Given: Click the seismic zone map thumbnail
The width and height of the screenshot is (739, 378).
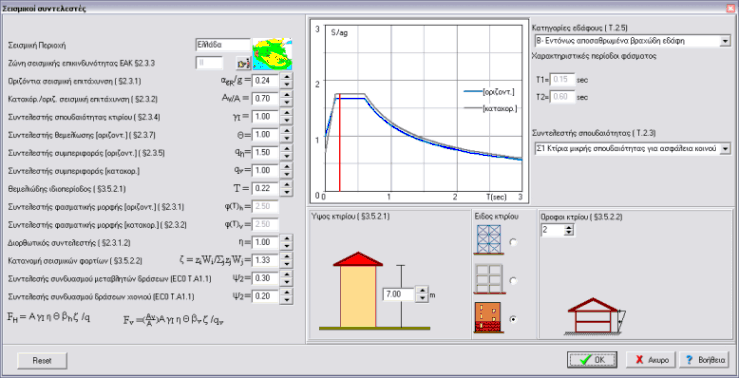Looking at the screenshot, I should point(272,54).
